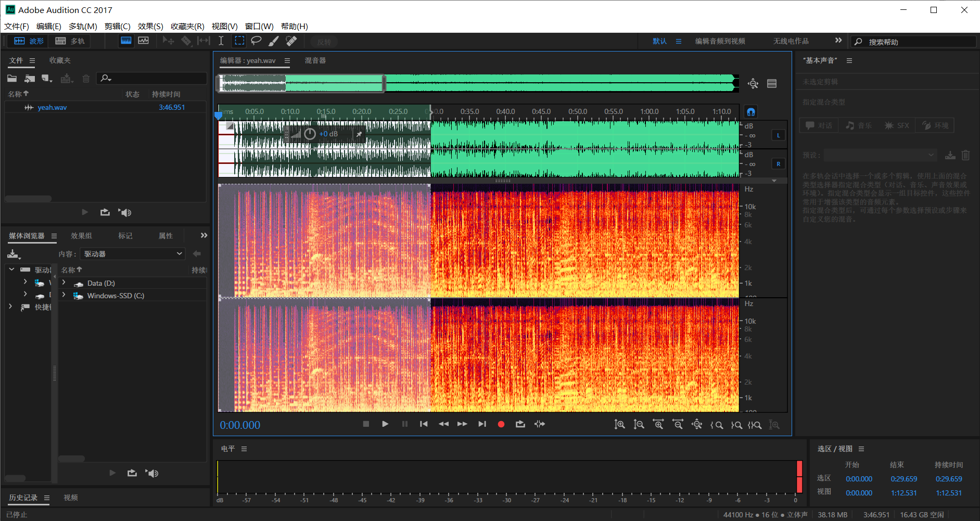
Task: Click the +0 dB volume knob
Action: (x=310, y=134)
